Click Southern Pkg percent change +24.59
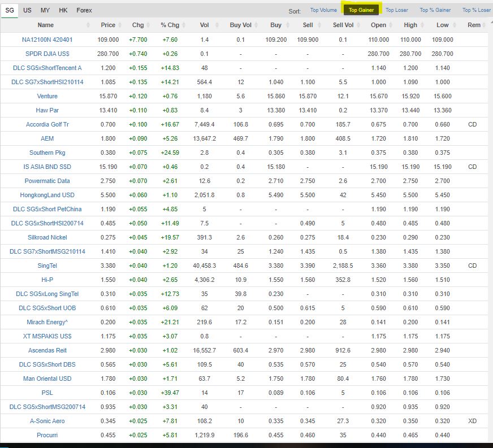 (x=170, y=153)
